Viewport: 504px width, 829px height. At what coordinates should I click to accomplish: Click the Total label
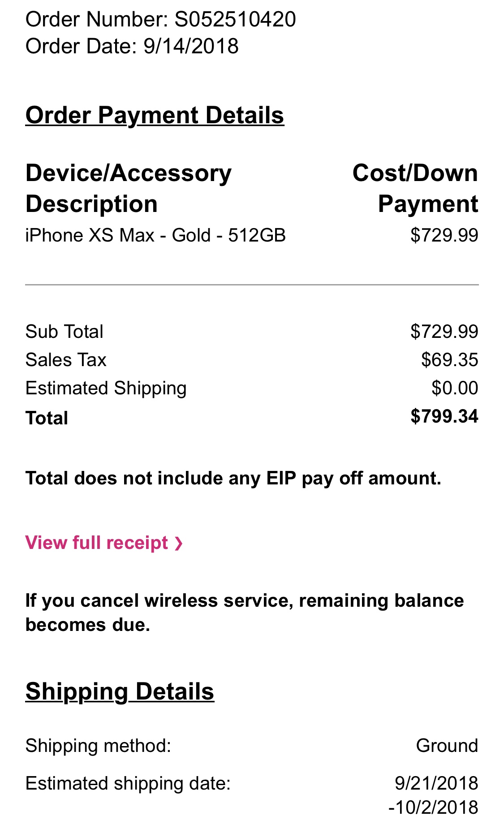click(47, 418)
